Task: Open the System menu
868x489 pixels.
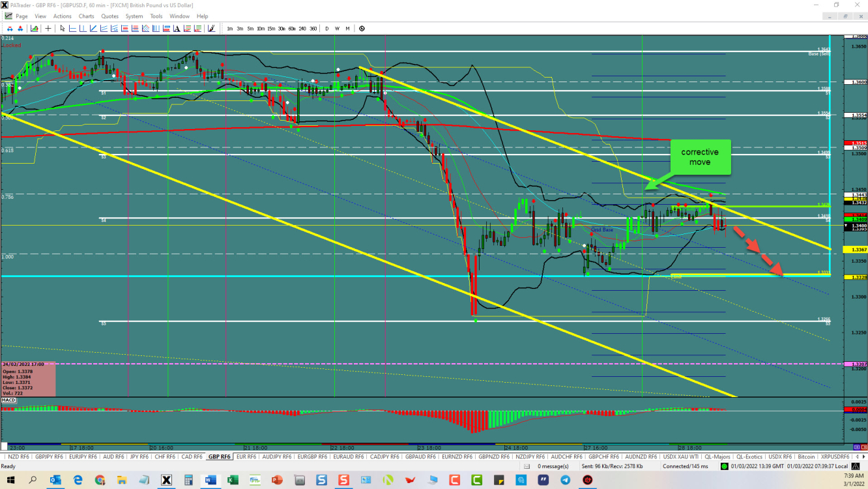Action: click(134, 16)
